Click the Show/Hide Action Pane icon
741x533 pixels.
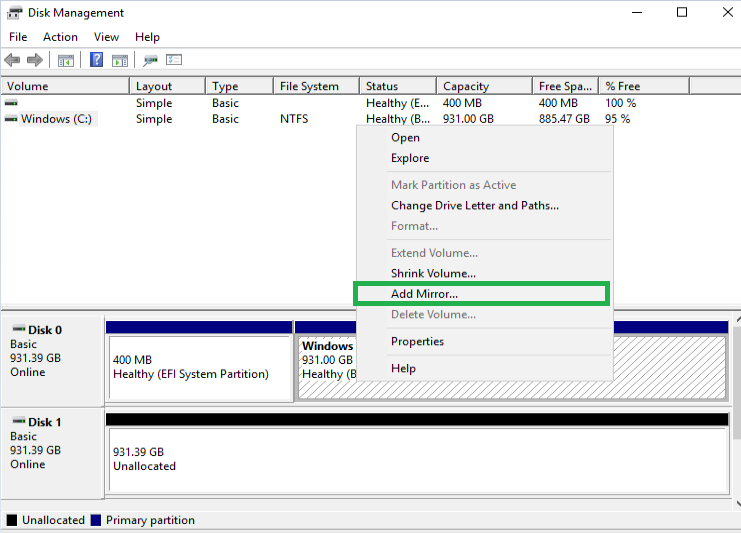(x=120, y=60)
